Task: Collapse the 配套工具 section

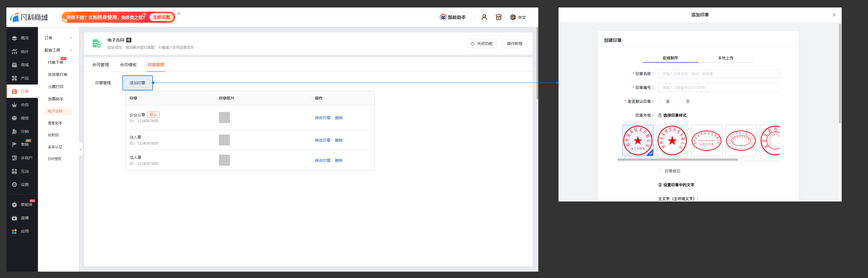Action: coord(71,50)
